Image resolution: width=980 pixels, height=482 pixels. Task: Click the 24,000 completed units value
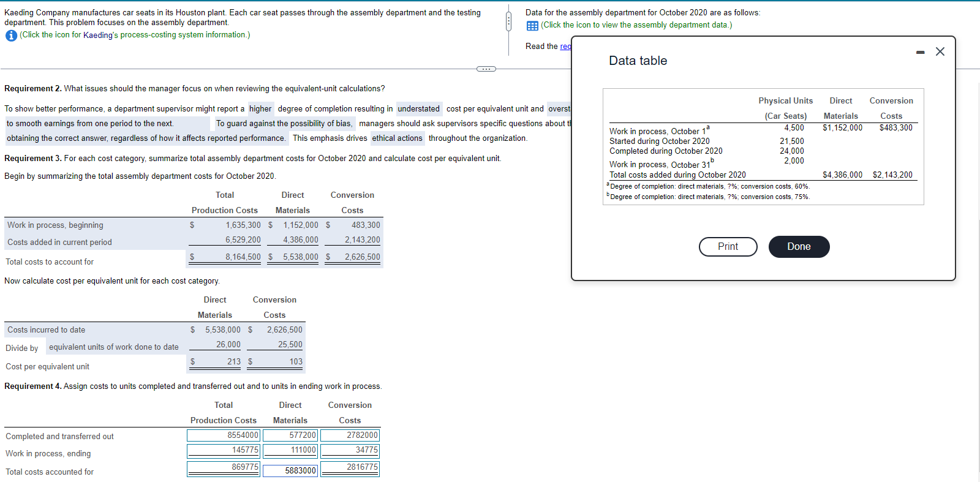792,151
